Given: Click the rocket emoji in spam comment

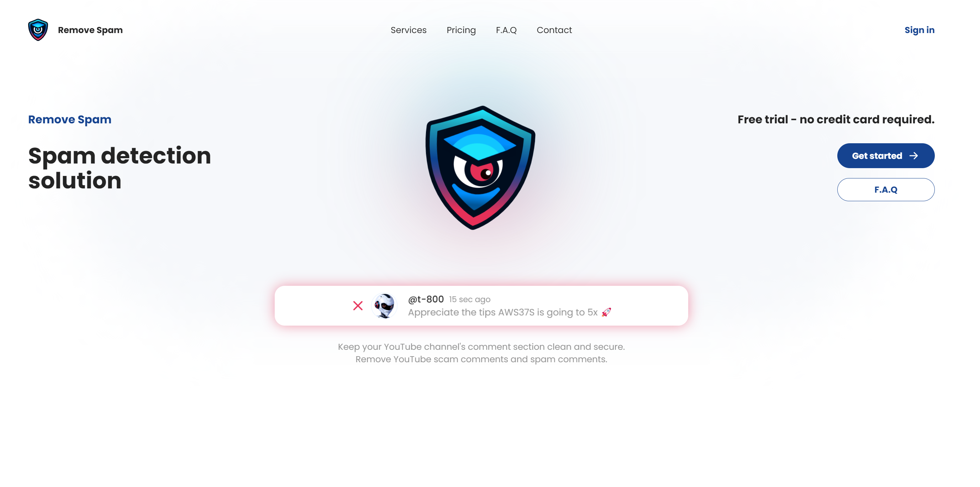Looking at the screenshot, I should [x=606, y=312].
